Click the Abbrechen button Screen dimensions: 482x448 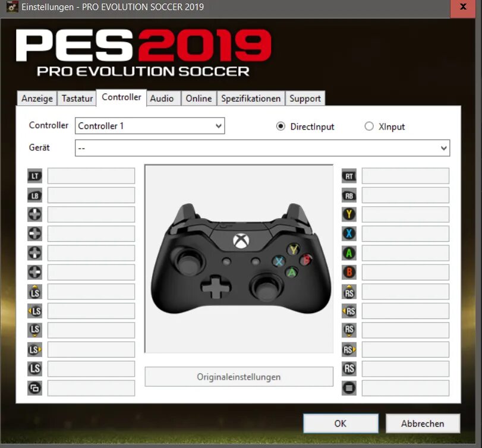[423, 424]
